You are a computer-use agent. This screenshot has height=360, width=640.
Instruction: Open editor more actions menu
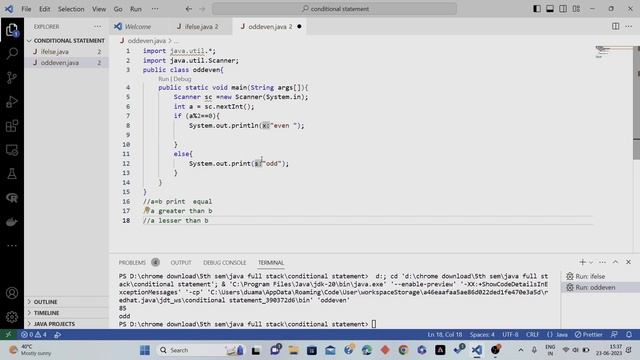pos(629,27)
